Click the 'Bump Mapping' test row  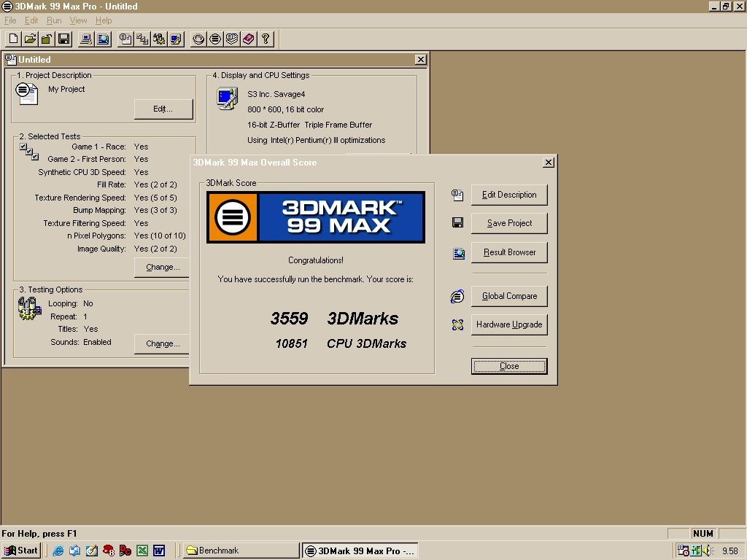(125, 210)
